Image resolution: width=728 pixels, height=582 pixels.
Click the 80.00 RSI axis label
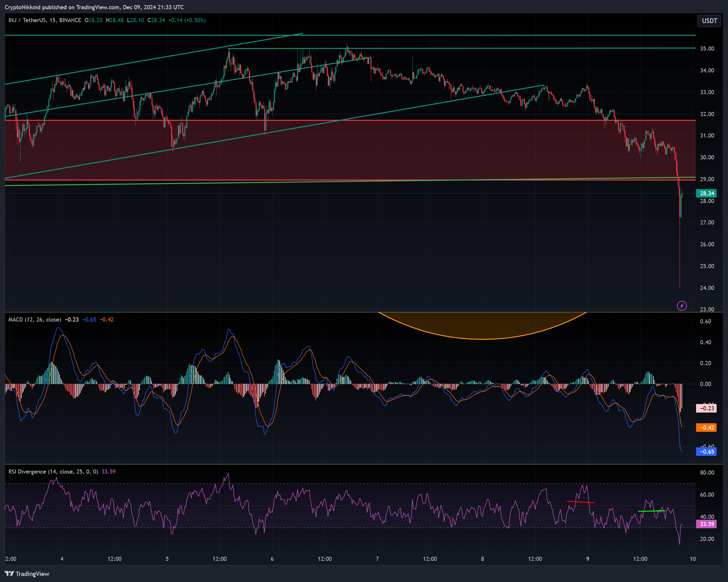[707, 473]
